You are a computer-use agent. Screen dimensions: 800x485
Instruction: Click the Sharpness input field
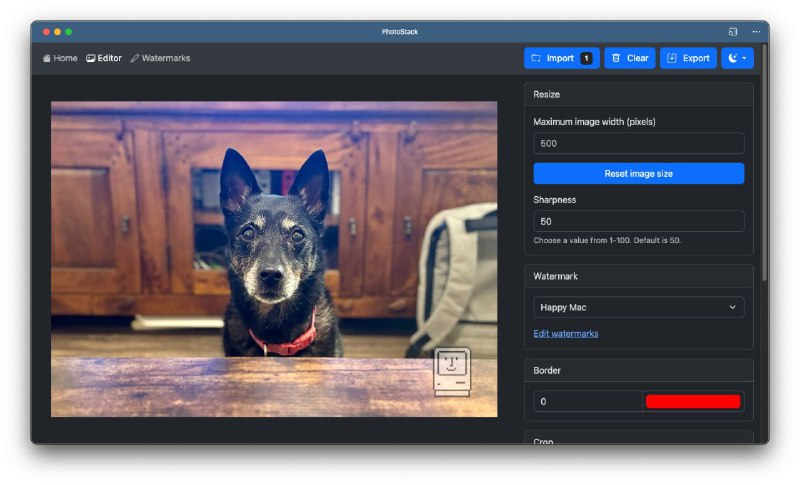click(x=638, y=221)
